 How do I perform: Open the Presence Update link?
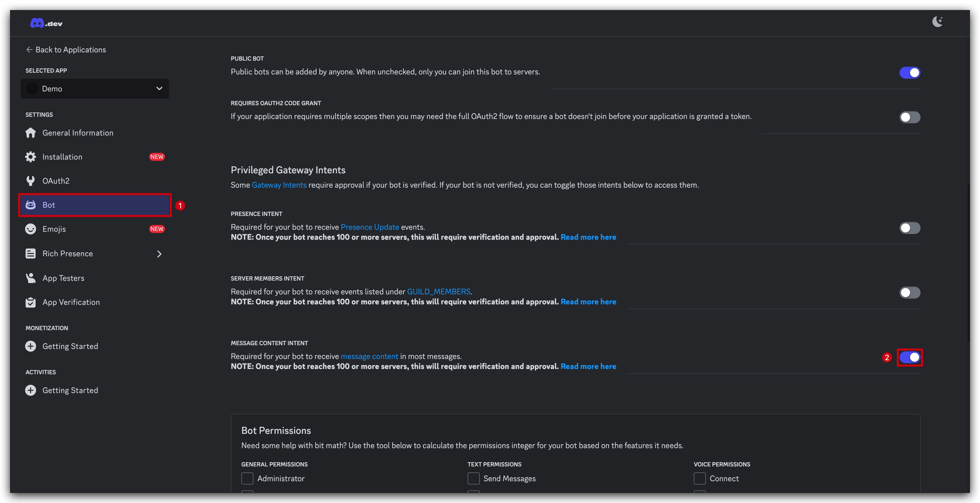point(370,227)
